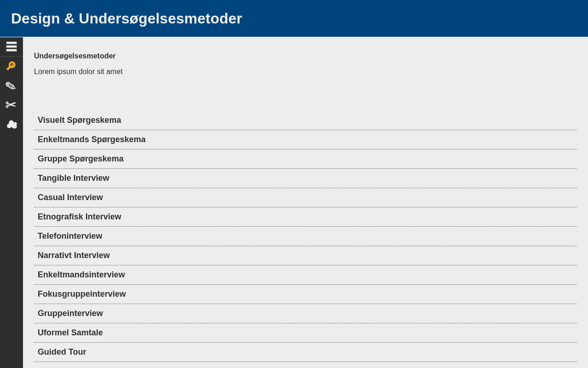Open the hamburger menu in the sidebar
The height and width of the screenshot is (368, 588).
coord(11,46)
